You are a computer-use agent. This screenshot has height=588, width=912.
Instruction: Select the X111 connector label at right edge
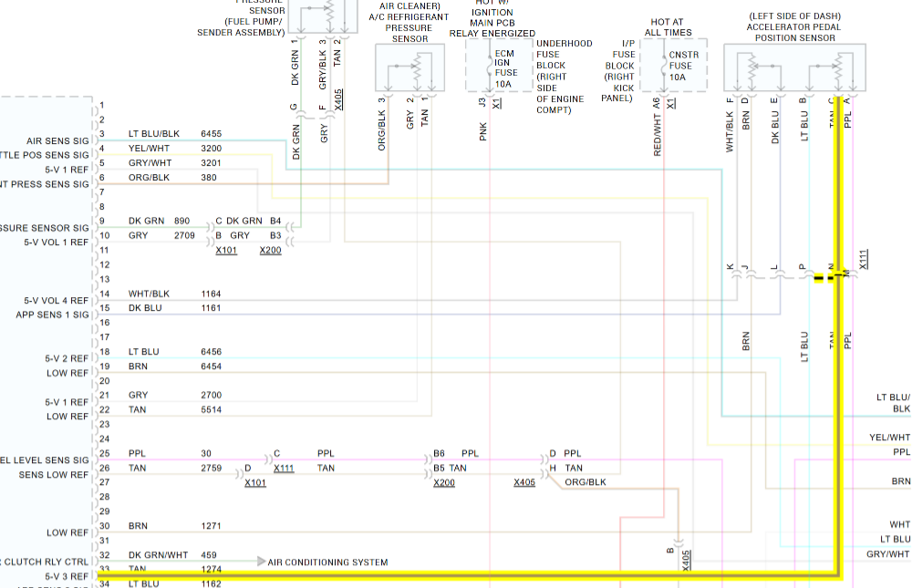(864, 259)
